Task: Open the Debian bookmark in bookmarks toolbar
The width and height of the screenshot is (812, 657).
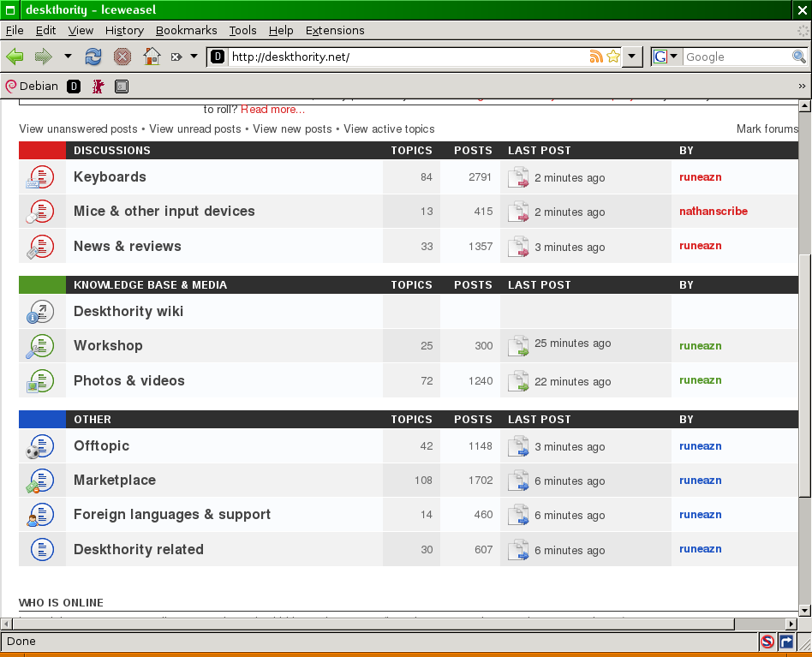Action: [x=32, y=86]
